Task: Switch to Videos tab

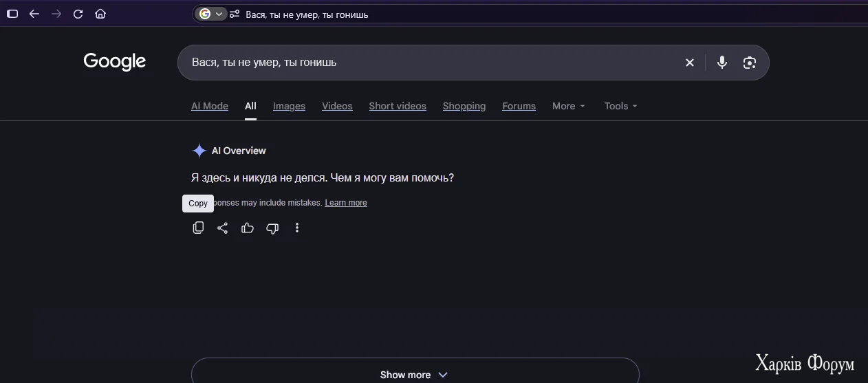Action: click(337, 106)
